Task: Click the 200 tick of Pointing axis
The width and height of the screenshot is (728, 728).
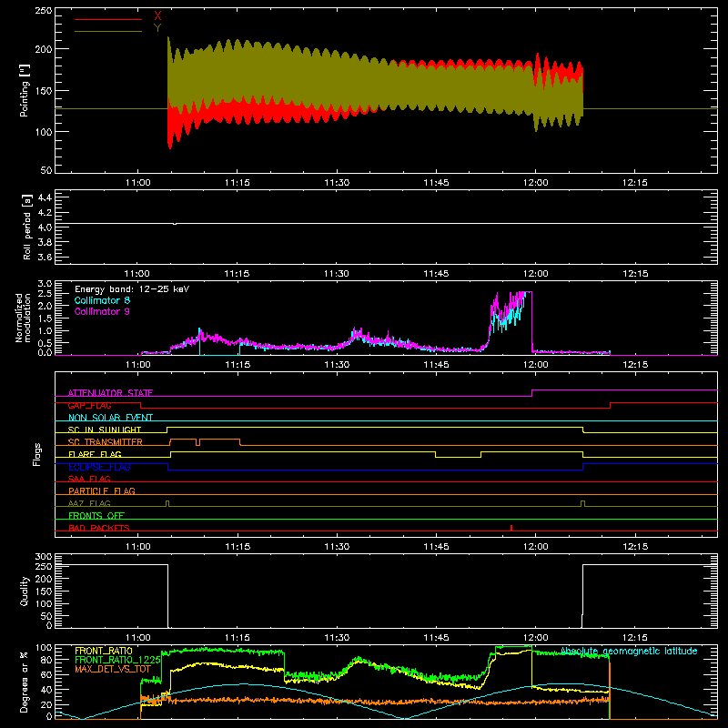Action: [44, 49]
